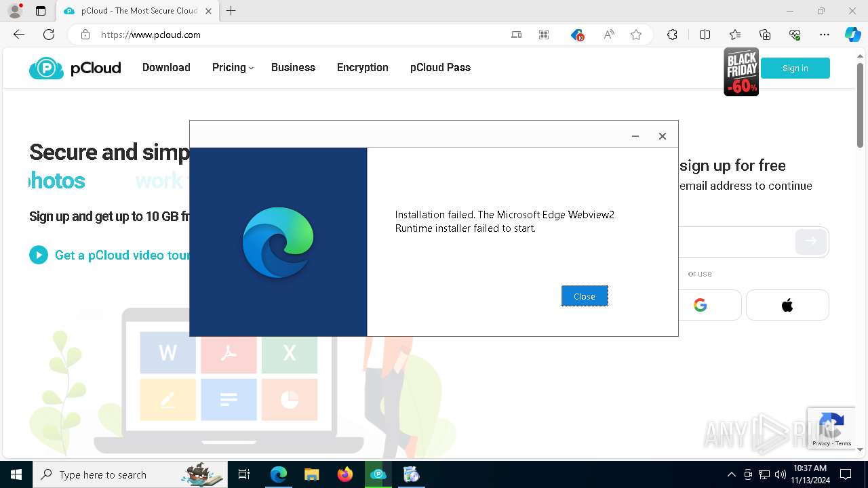The width and height of the screenshot is (868, 488).
Task: Add page to favorites star icon
Action: click(x=636, y=35)
